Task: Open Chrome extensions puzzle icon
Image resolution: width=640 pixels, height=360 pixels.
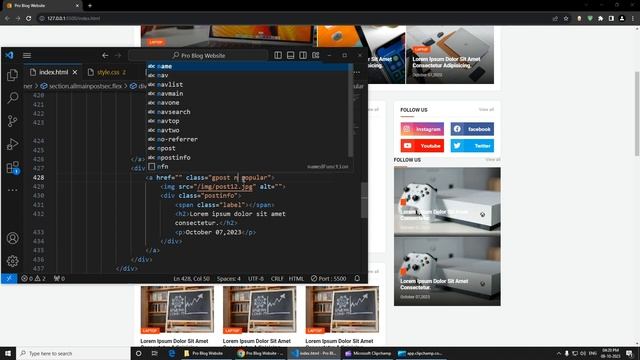Action: pos(600,18)
